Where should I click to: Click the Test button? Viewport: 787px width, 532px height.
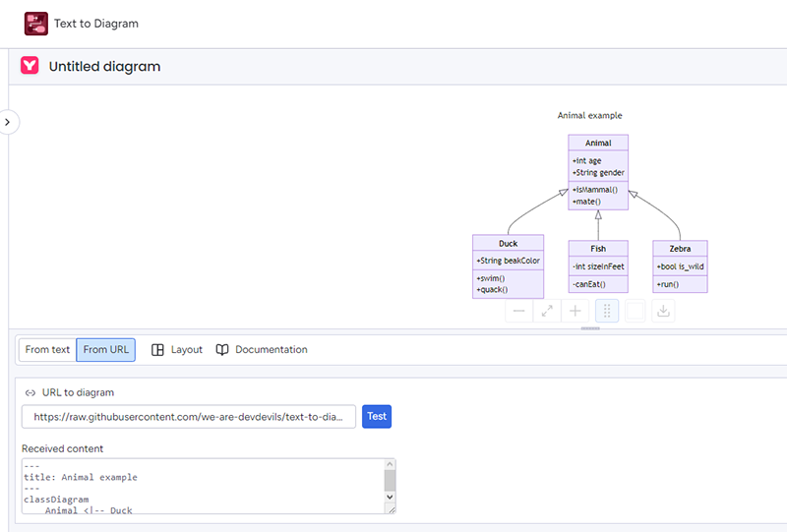point(377,416)
